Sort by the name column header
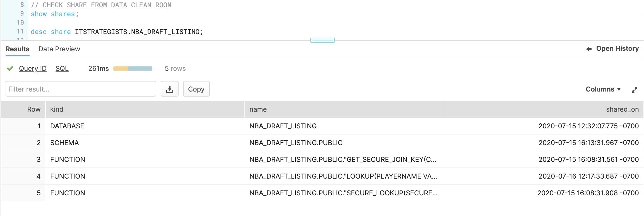Screen dimensions: 644x216 (x=344, y=109)
